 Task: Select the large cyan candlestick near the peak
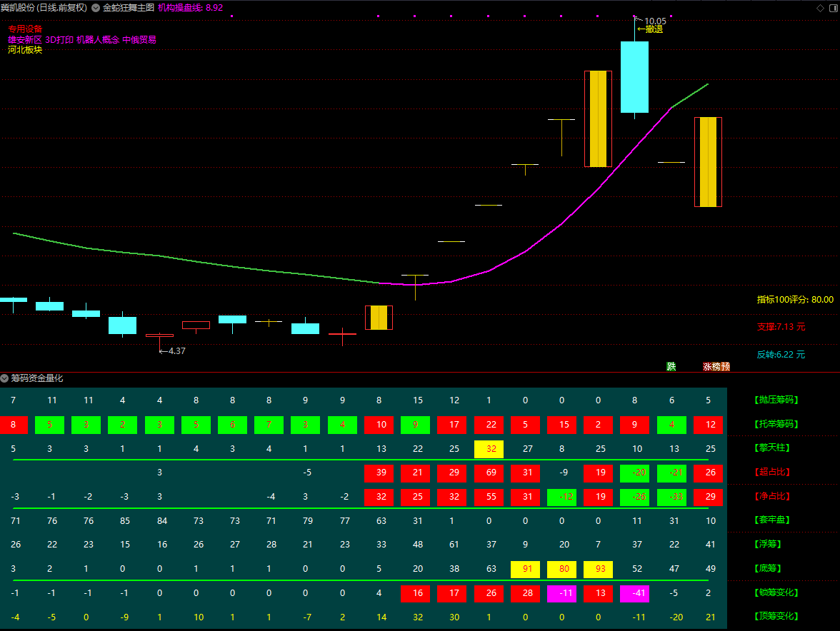click(635, 77)
